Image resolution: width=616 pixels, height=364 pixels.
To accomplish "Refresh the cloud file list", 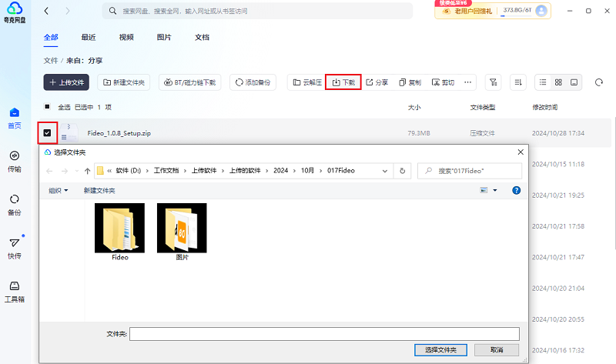I will point(599,82).
